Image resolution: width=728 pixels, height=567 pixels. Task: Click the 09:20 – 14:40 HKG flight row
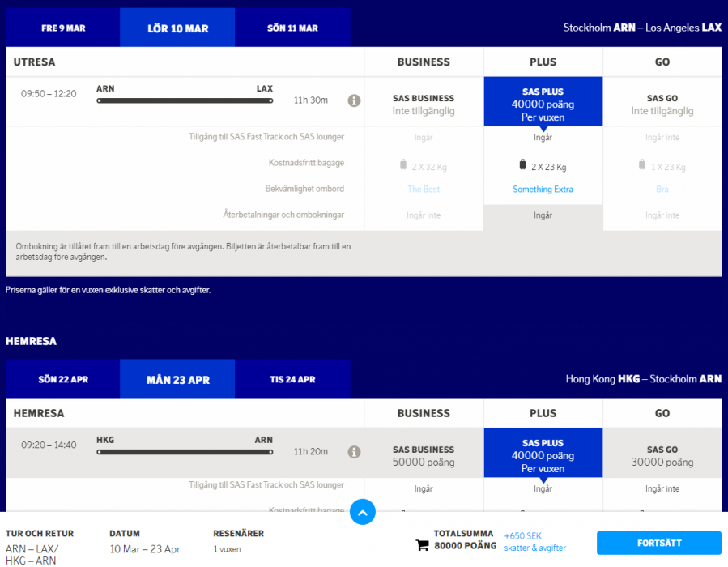[185, 452]
